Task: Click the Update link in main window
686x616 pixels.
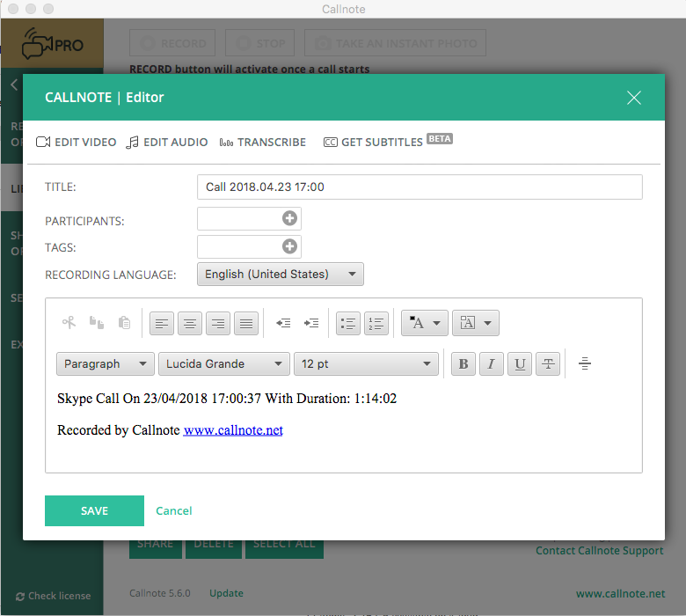Action: coord(226,593)
